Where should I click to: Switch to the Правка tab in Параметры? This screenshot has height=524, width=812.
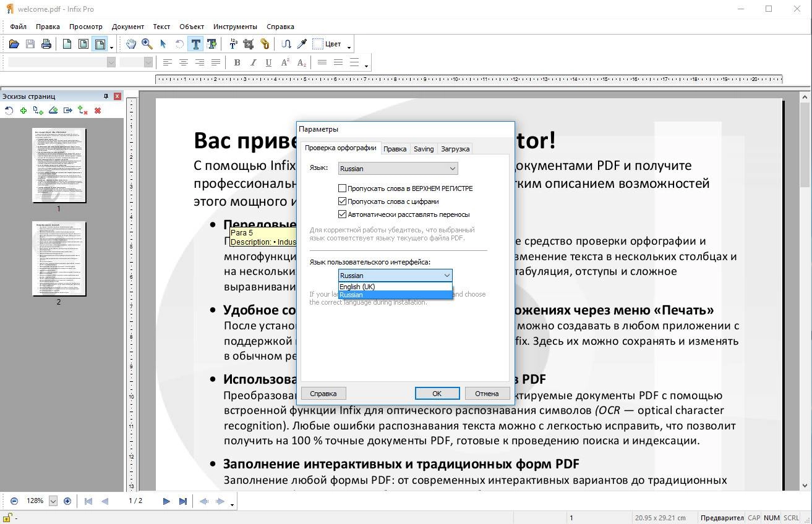pos(395,149)
